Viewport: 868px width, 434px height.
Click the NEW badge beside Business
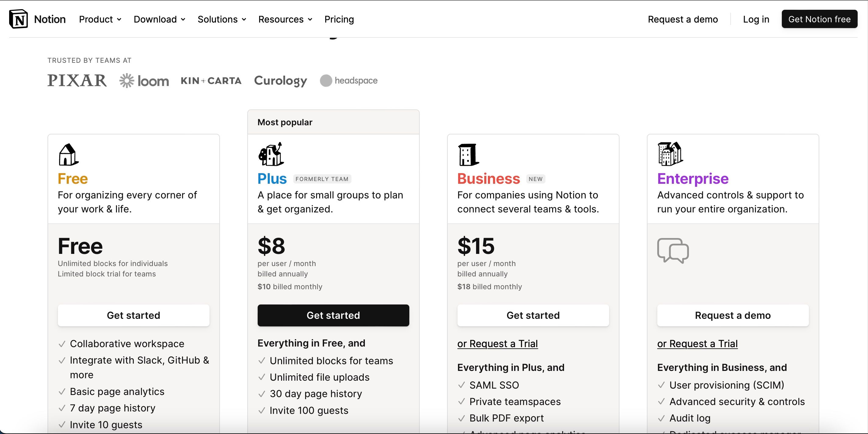[535, 179]
